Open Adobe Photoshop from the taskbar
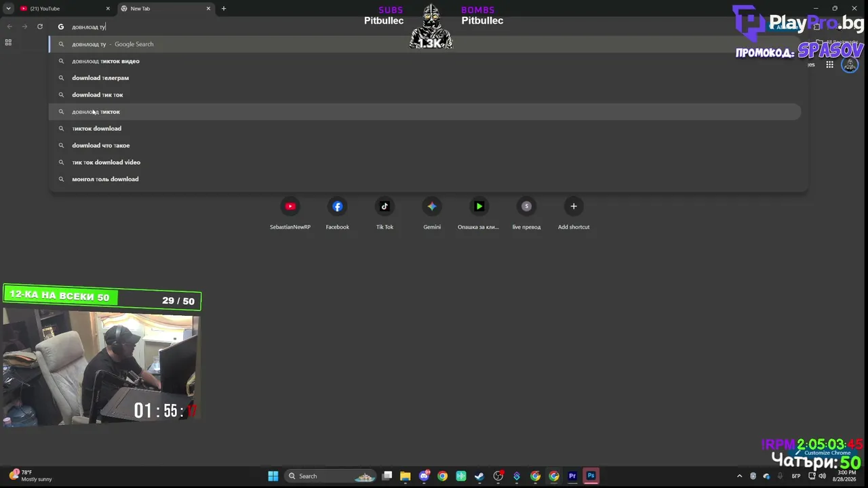868x488 pixels. click(591, 476)
